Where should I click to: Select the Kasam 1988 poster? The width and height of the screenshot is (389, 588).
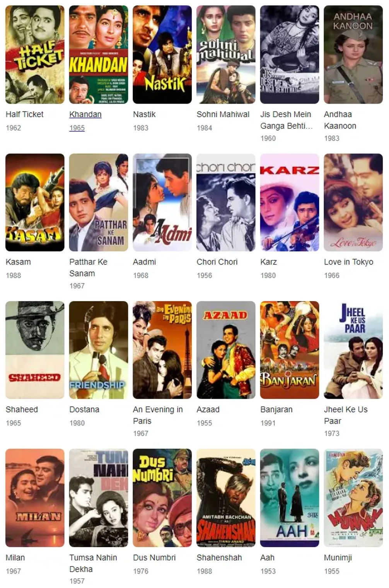click(35, 203)
